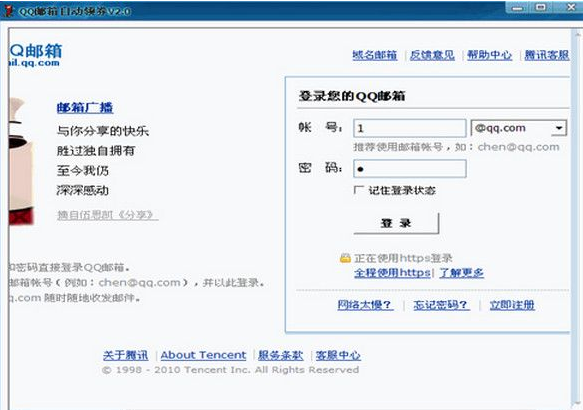The width and height of the screenshot is (583, 410).
Task: Minimize the QQ邮箱 window
Action: pos(518,8)
